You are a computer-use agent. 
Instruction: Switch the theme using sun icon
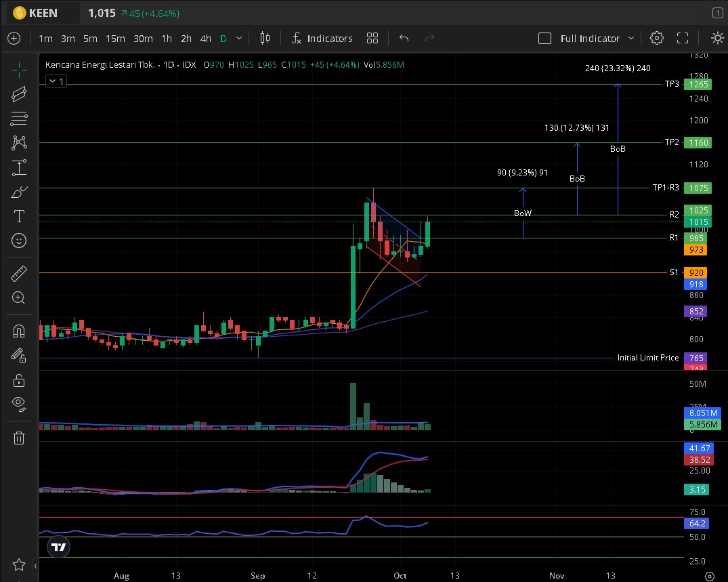(x=717, y=39)
